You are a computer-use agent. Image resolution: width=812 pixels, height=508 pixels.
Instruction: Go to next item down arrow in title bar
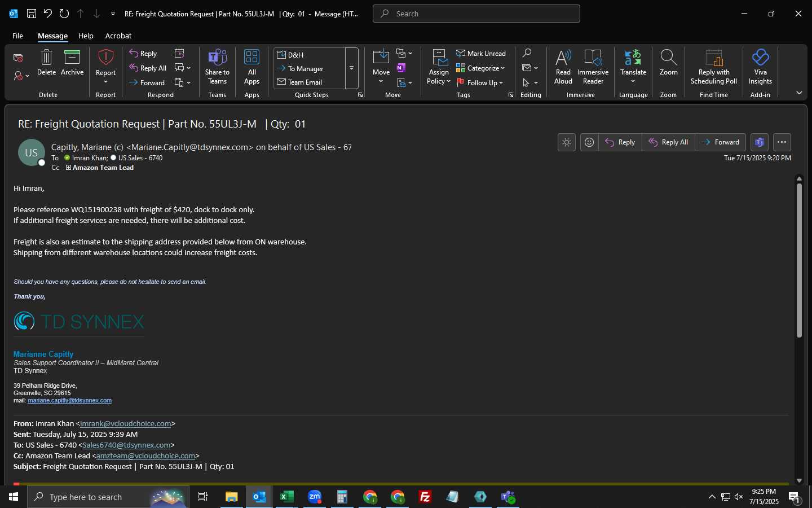pos(97,14)
